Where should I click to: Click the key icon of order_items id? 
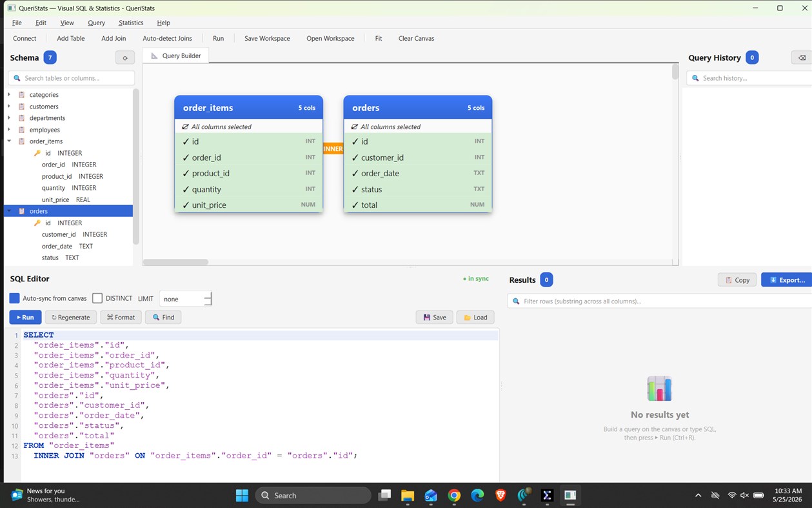37,153
